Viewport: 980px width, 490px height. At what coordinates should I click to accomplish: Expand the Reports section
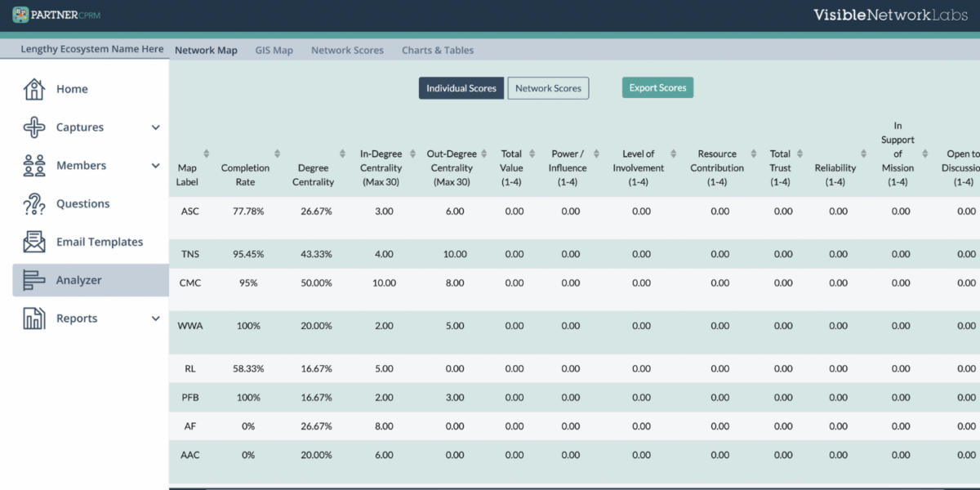(x=155, y=318)
